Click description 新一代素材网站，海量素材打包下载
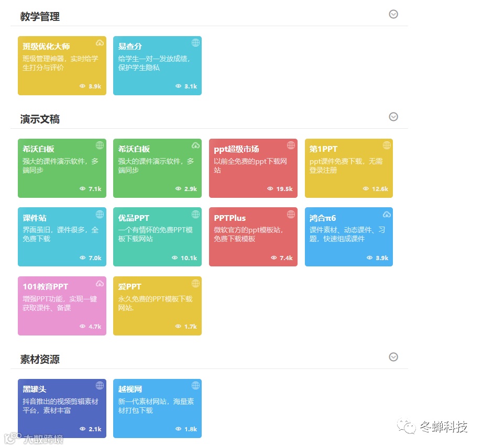Viewport: 483px width, 448px height. tap(156, 406)
